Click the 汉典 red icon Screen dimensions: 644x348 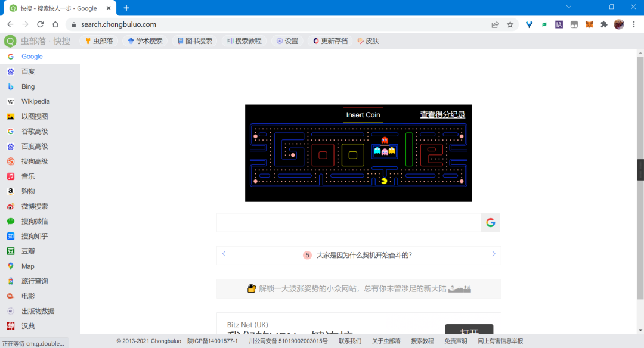pyautogui.click(x=11, y=326)
